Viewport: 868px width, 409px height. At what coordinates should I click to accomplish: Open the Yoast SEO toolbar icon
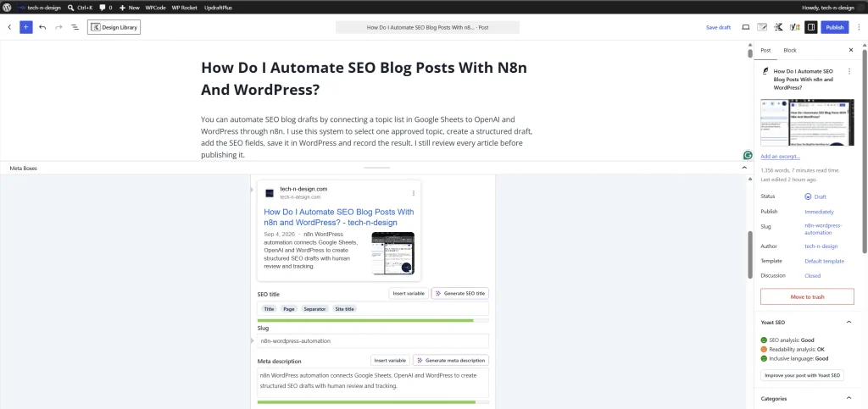click(794, 27)
